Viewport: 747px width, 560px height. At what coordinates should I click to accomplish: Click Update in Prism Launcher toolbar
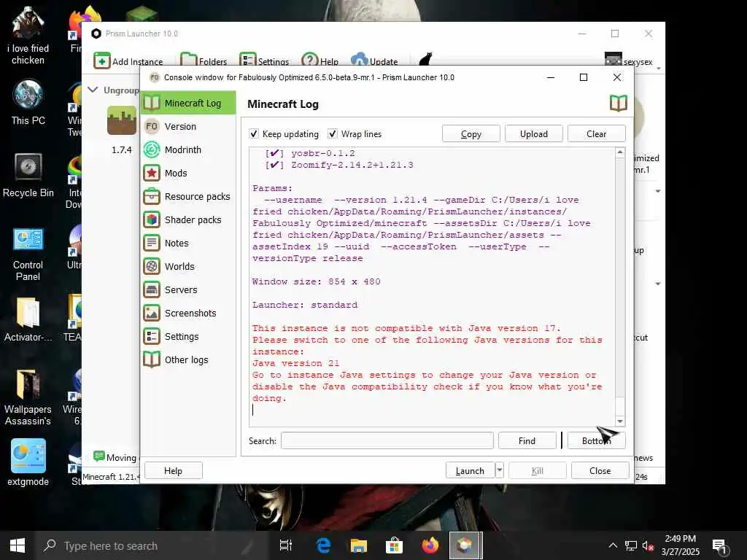coord(374,61)
